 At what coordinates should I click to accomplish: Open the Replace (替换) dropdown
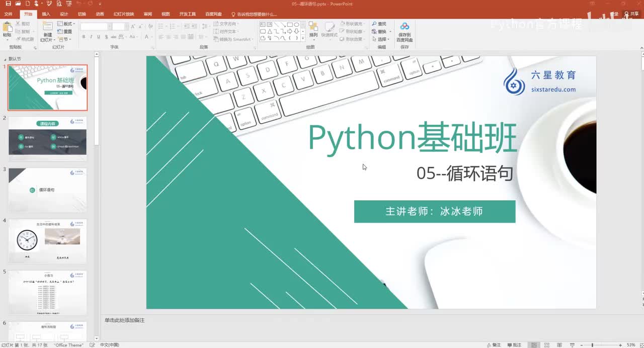click(380, 31)
